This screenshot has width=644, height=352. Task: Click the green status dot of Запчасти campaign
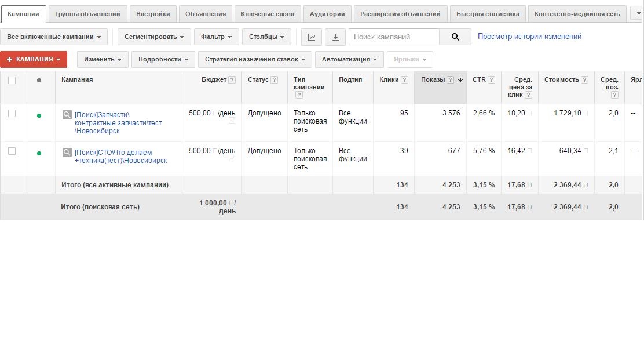pos(39,115)
